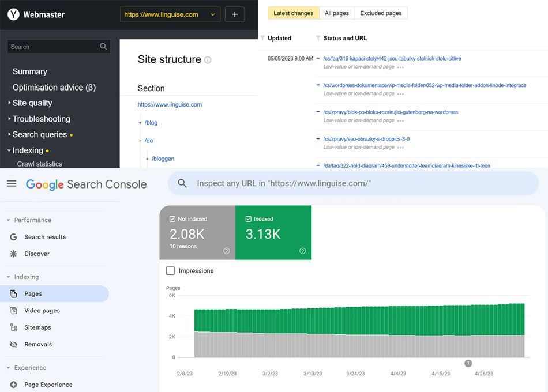Open Video pages in Search Console sidebar
The width and height of the screenshot is (548, 392).
(x=42, y=311)
